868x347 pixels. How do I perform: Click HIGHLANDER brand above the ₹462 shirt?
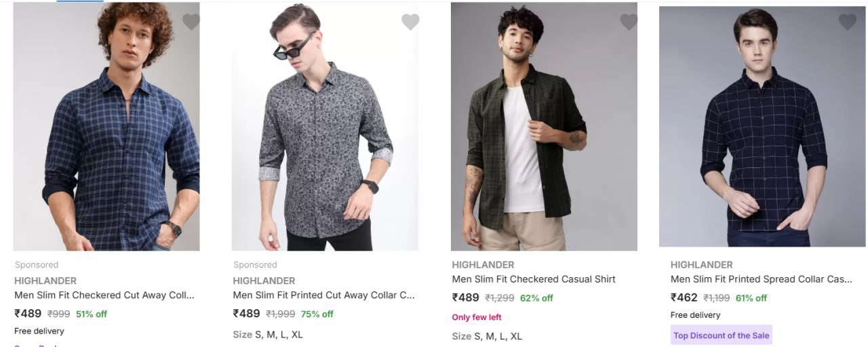[x=701, y=265]
